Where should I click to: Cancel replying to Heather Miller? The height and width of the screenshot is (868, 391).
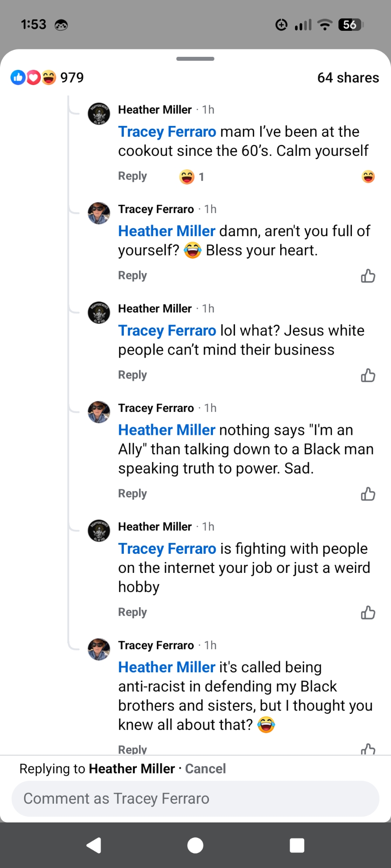pos(205,769)
